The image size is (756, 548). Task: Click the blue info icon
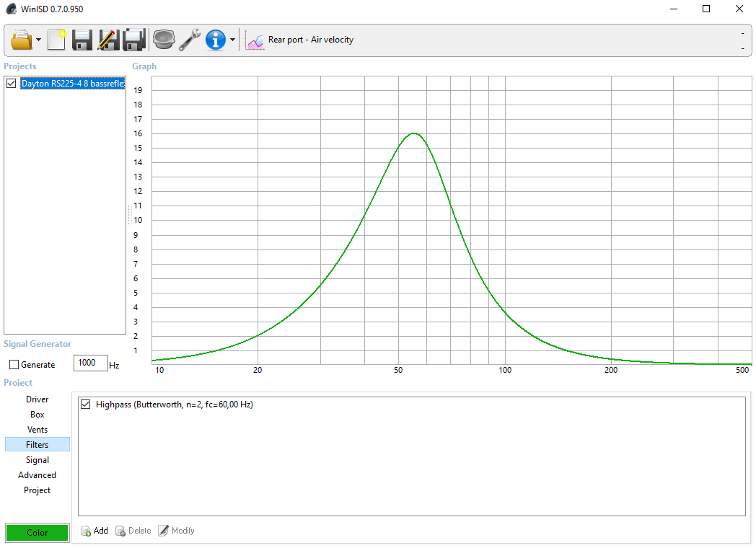(215, 40)
